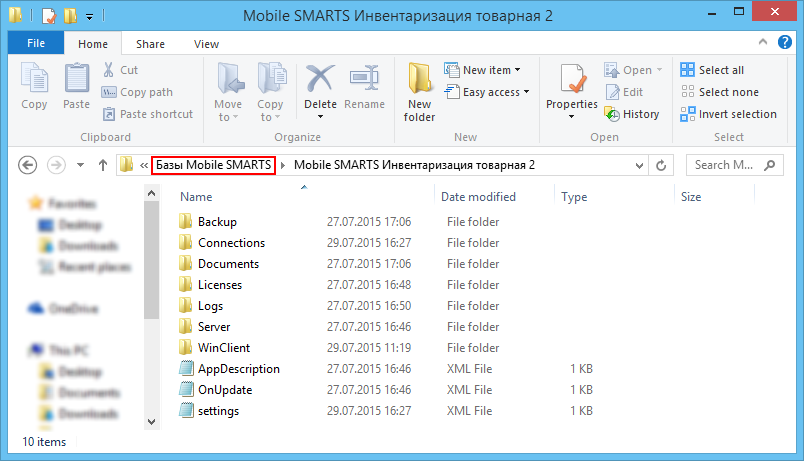
Task: Go back with the Back arrow
Action: [x=28, y=165]
